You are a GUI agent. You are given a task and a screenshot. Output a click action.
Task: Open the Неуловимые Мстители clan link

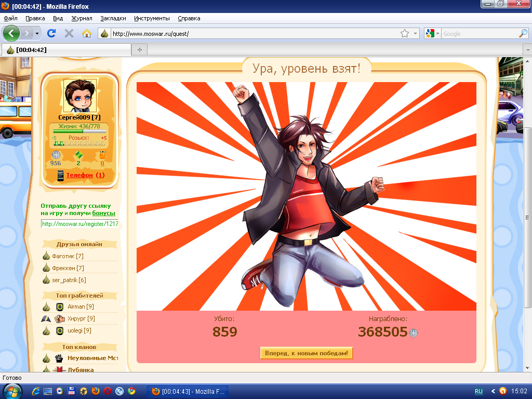[x=92, y=358]
